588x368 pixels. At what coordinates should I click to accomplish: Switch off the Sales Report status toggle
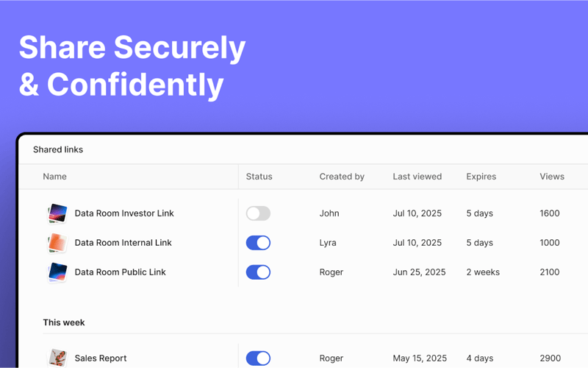click(258, 358)
